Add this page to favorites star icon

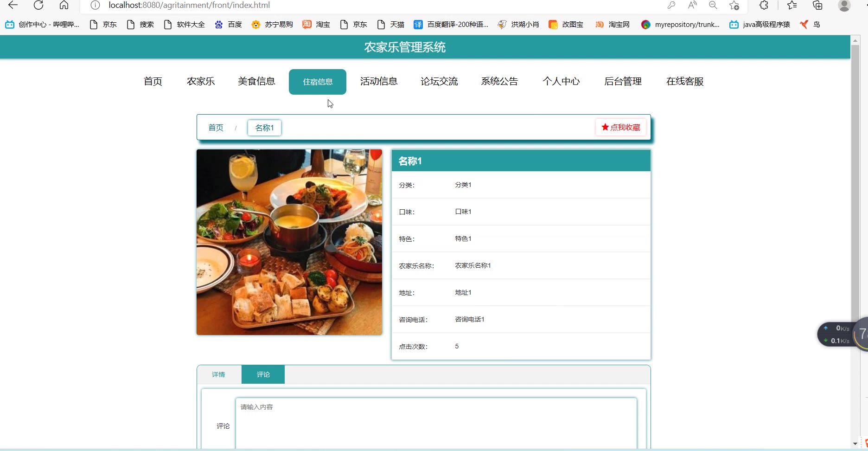(x=734, y=5)
